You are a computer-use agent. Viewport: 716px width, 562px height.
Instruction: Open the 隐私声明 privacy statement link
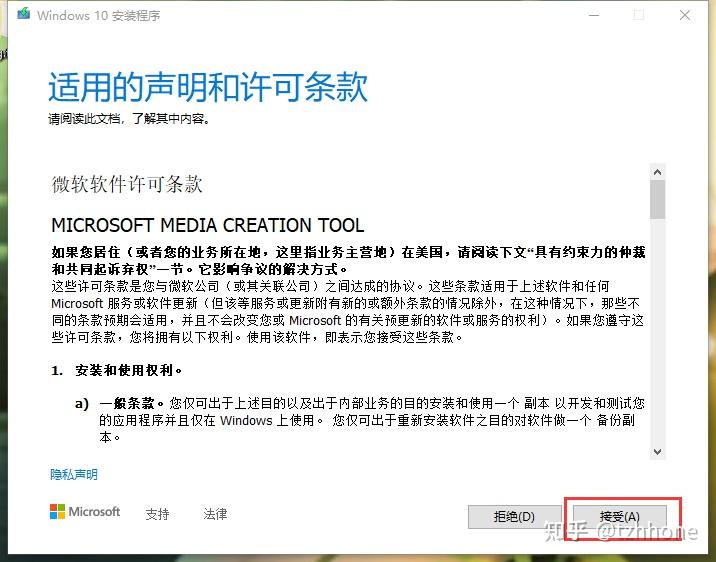(x=74, y=475)
